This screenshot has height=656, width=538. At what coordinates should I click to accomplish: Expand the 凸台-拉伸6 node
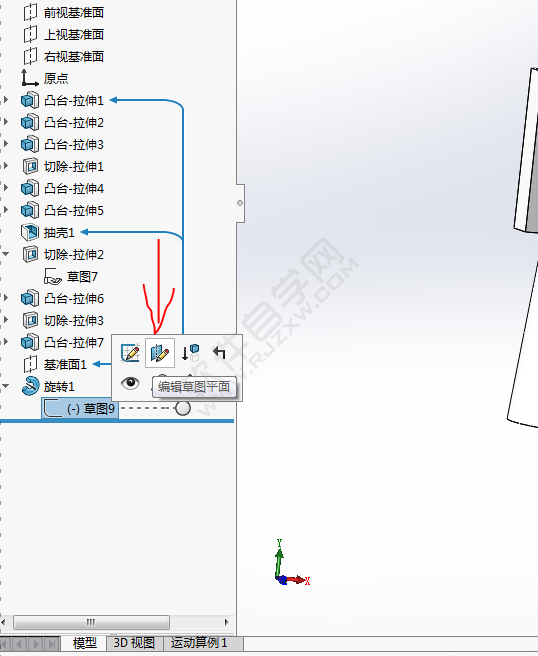coord(6,298)
